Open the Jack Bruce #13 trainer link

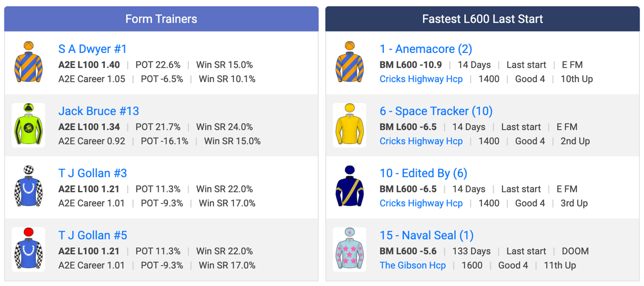point(99,111)
